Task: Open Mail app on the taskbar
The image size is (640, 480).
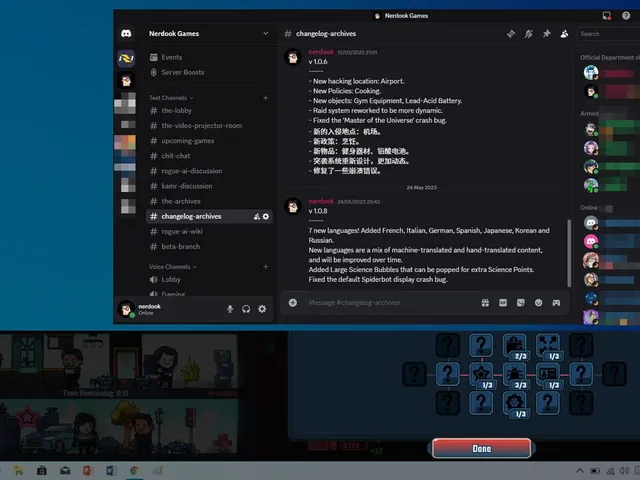Action: click(65, 471)
